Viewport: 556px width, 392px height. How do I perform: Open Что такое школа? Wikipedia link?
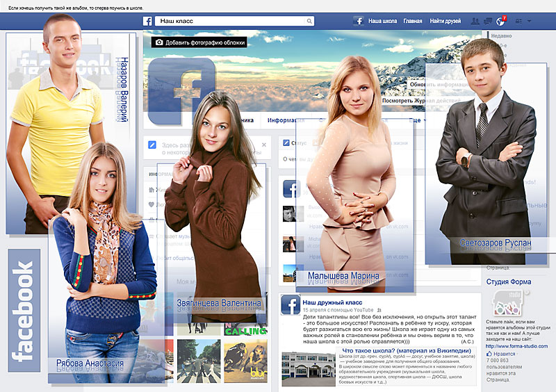click(407, 350)
